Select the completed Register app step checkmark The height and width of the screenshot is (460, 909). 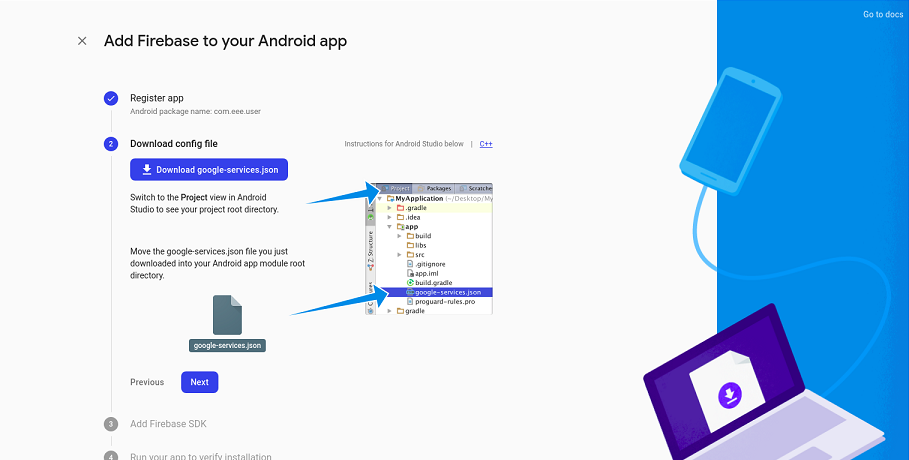click(x=111, y=99)
